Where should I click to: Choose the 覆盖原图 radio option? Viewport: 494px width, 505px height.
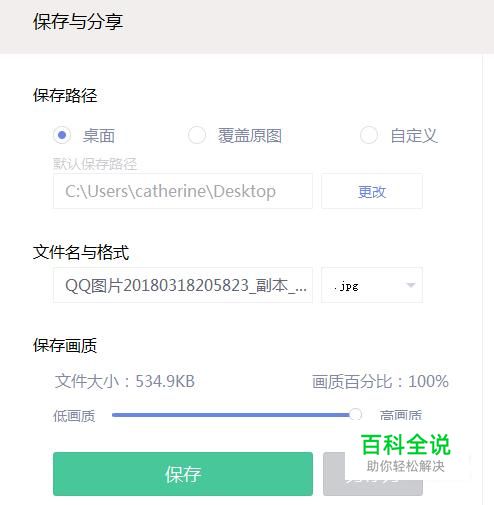[x=197, y=135]
